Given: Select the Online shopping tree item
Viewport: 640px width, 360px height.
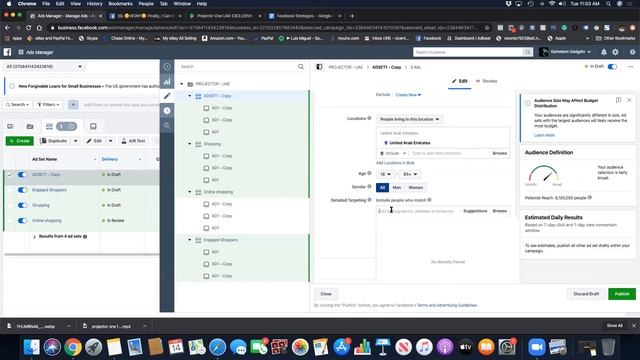Looking at the screenshot, I should coord(218,192).
